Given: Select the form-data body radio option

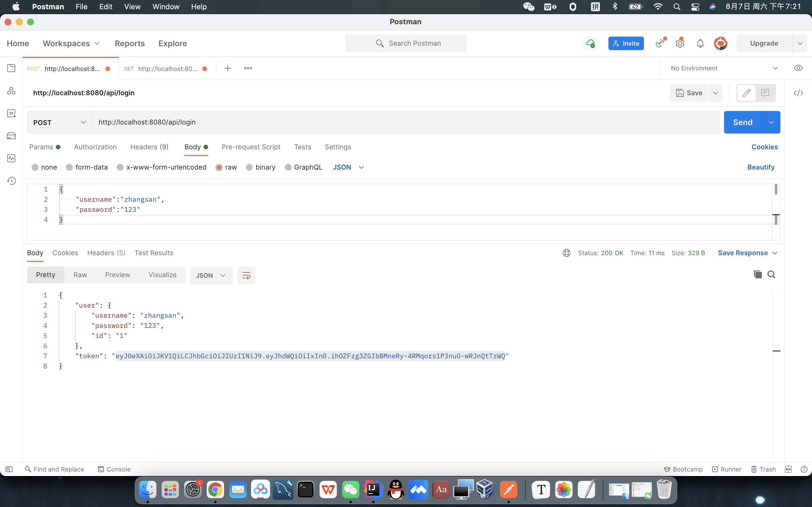Looking at the screenshot, I should coord(69,167).
